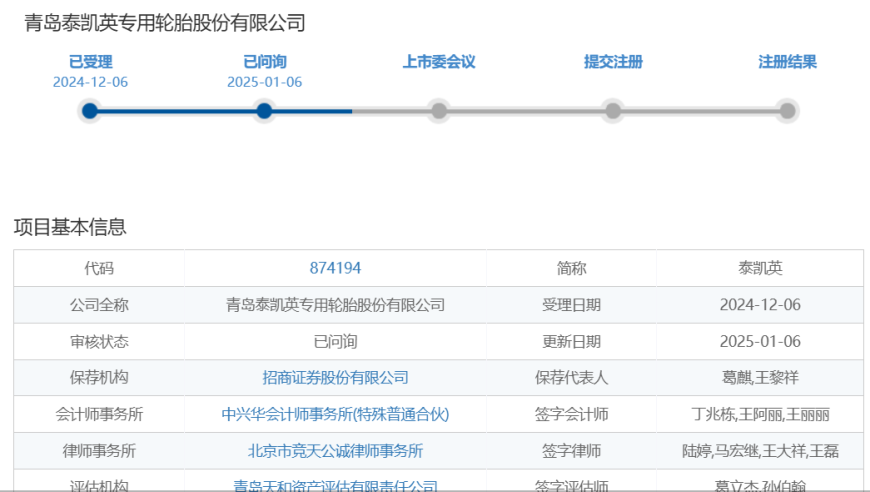Screen dimensions: 870x492
Task: Click the progress bar between 已受理 and 已问询
Action: (x=177, y=111)
